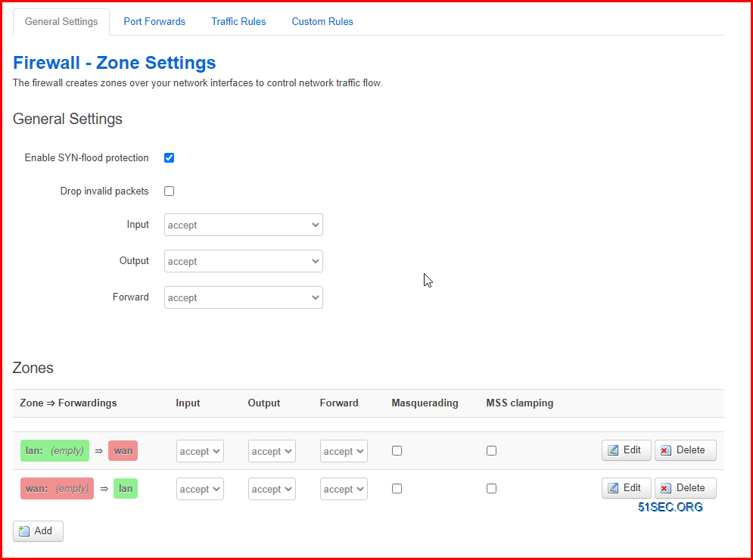Click the "Enable SYN-flood protection" label
The image size is (753, 560).
pos(86,158)
